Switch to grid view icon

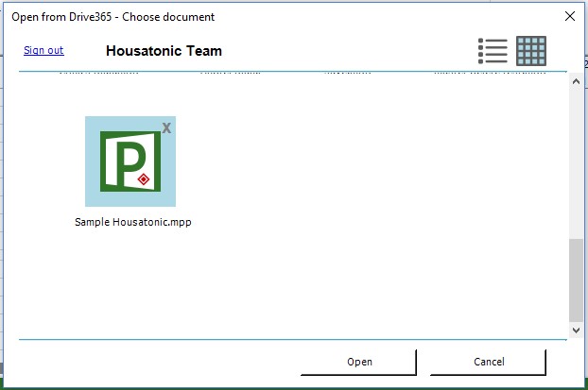(x=531, y=51)
